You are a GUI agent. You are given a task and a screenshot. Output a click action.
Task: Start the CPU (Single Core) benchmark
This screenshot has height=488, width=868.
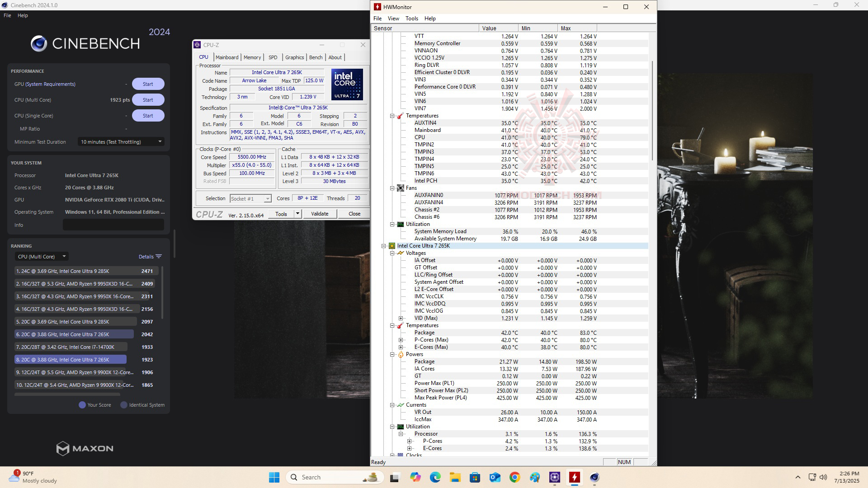click(x=148, y=116)
